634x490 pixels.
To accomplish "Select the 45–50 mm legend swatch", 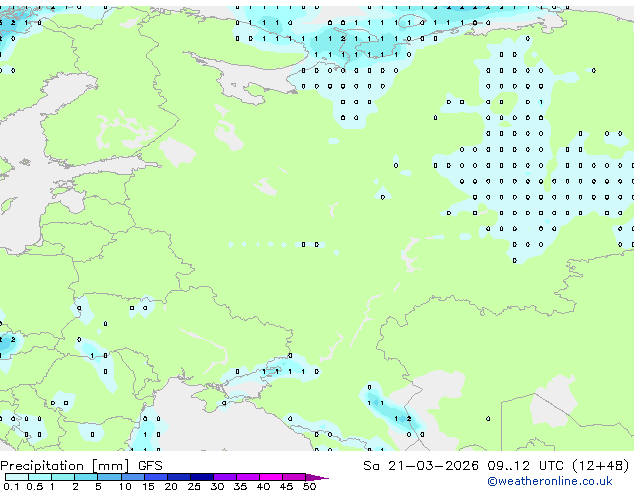I will point(294,477).
